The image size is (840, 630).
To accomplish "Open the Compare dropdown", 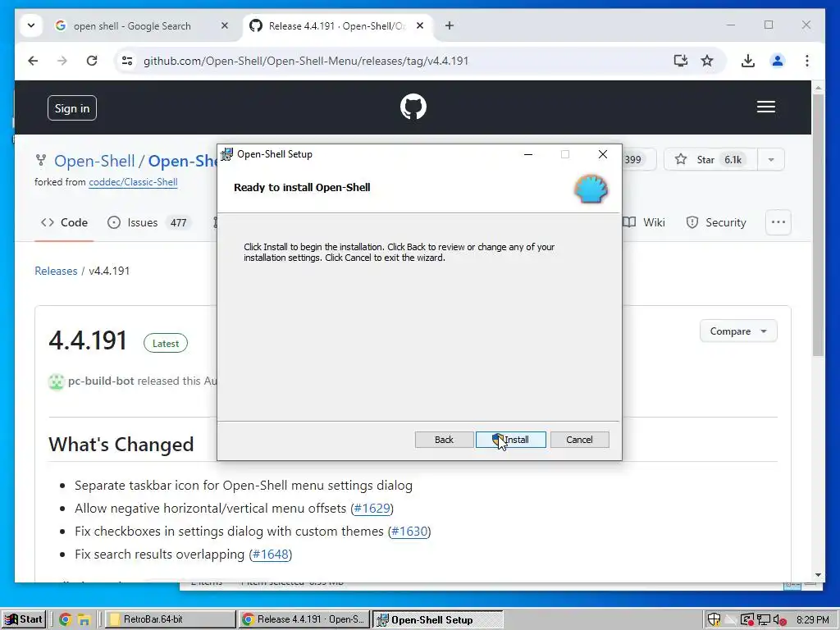I will coord(738,331).
